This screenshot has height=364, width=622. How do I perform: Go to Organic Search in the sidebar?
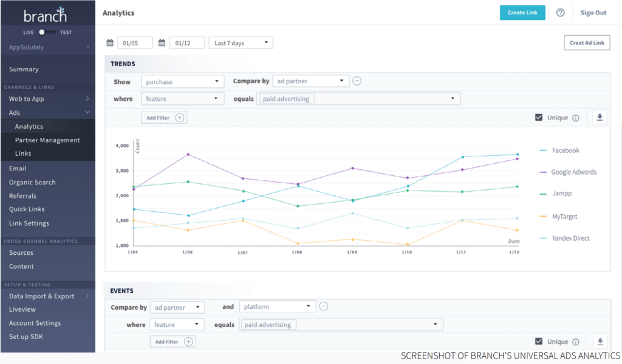(x=32, y=182)
